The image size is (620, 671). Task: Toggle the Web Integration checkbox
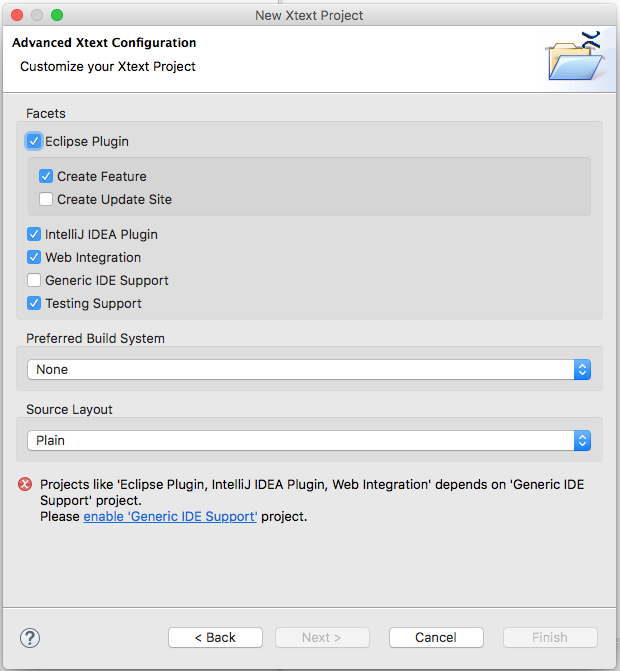[34, 258]
